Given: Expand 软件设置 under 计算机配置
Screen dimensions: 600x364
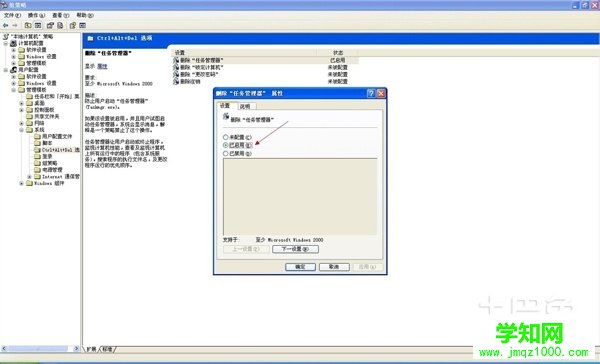Looking at the screenshot, I should tap(14, 50).
